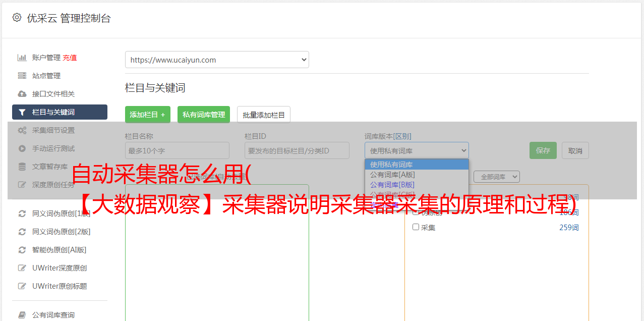The image size is (644, 321).
Task: Click the edit icon for 深度原创任务
Action: point(22,185)
